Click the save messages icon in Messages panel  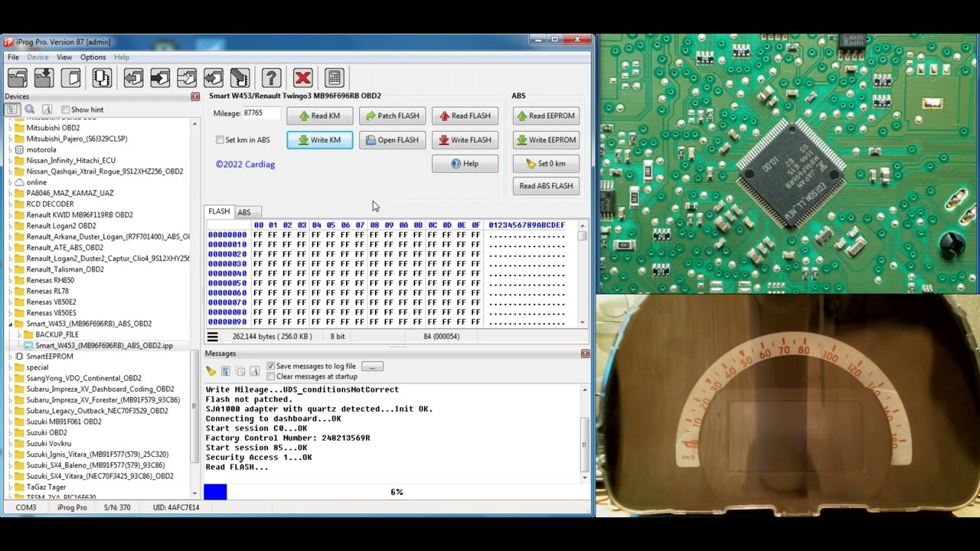pos(226,371)
